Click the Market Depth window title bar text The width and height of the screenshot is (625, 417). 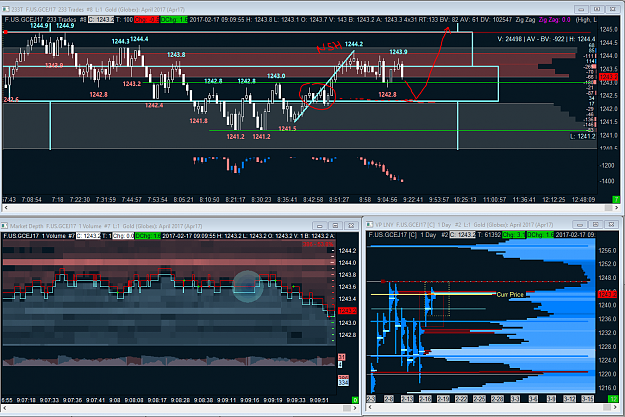pos(106,226)
